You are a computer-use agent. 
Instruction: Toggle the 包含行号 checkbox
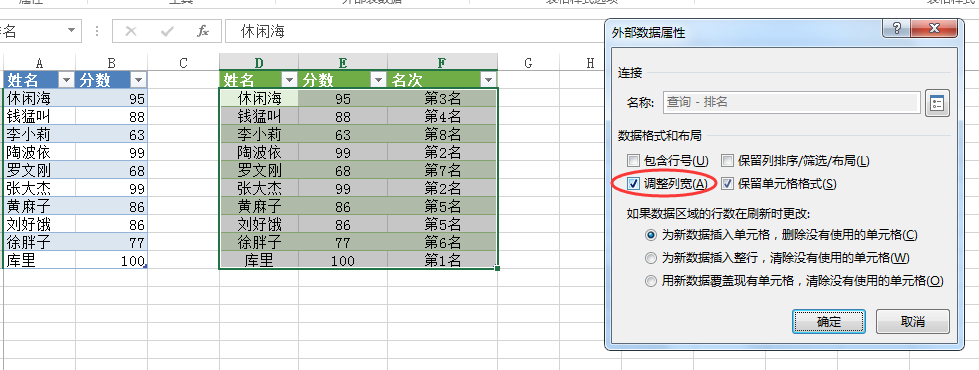(634, 161)
